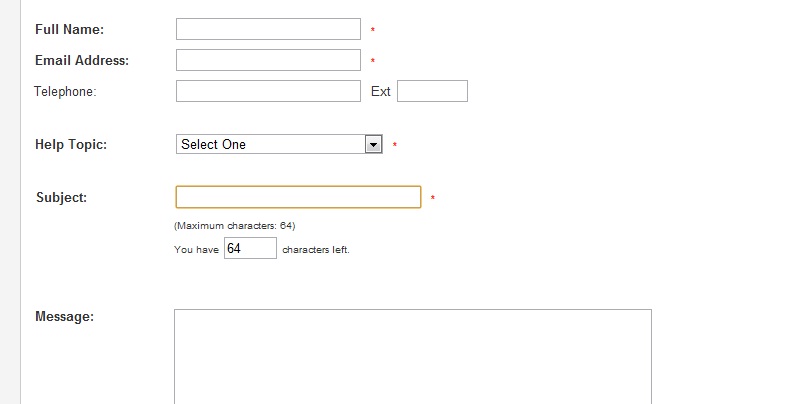
Task: Click the Full Name input field
Action: pos(268,29)
